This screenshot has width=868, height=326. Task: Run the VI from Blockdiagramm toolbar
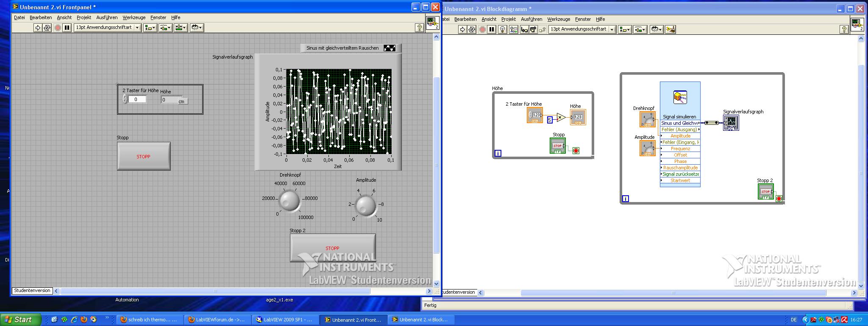pyautogui.click(x=462, y=29)
